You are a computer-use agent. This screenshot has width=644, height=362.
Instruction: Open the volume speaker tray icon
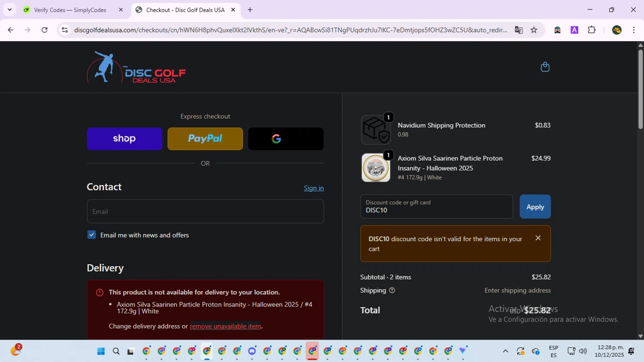tap(583, 351)
